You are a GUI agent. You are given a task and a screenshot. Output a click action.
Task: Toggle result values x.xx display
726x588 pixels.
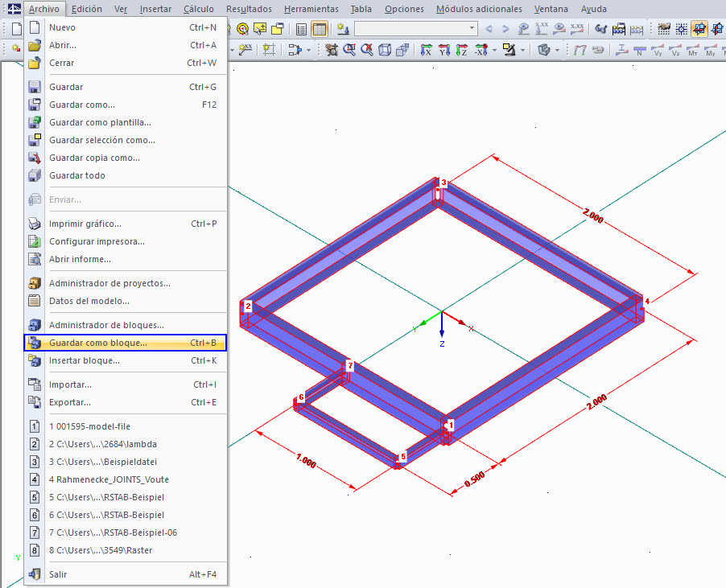tap(577, 29)
